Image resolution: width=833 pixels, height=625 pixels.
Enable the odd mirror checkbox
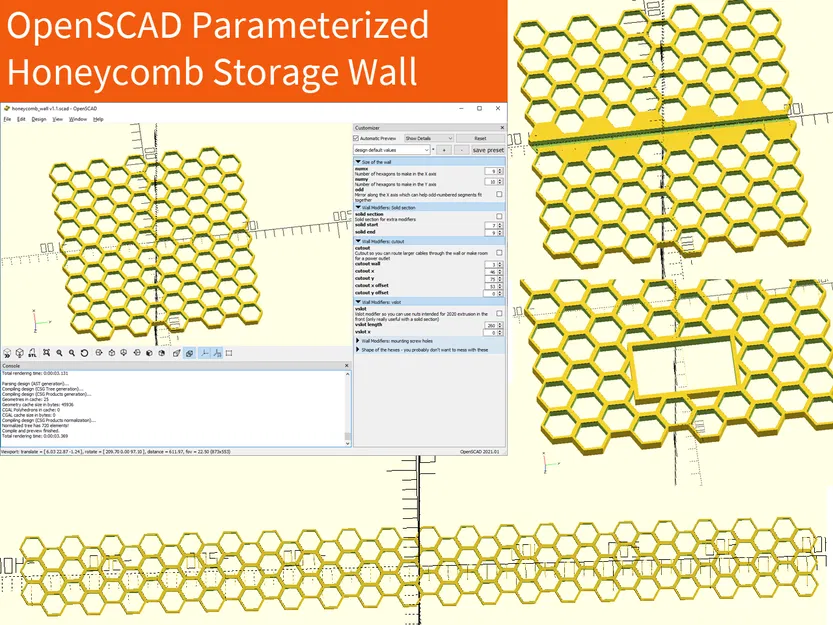click(498, 193)
